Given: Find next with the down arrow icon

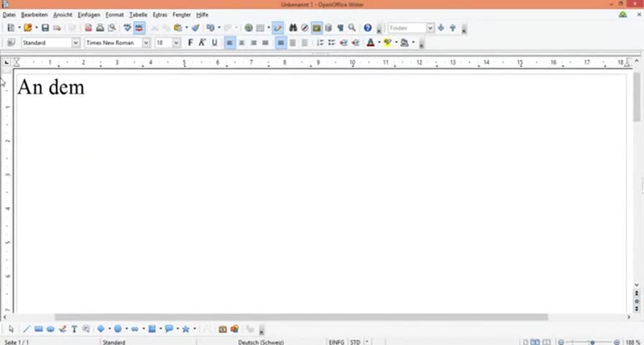Looking at the screenshot, I should (x=441, y=28).
